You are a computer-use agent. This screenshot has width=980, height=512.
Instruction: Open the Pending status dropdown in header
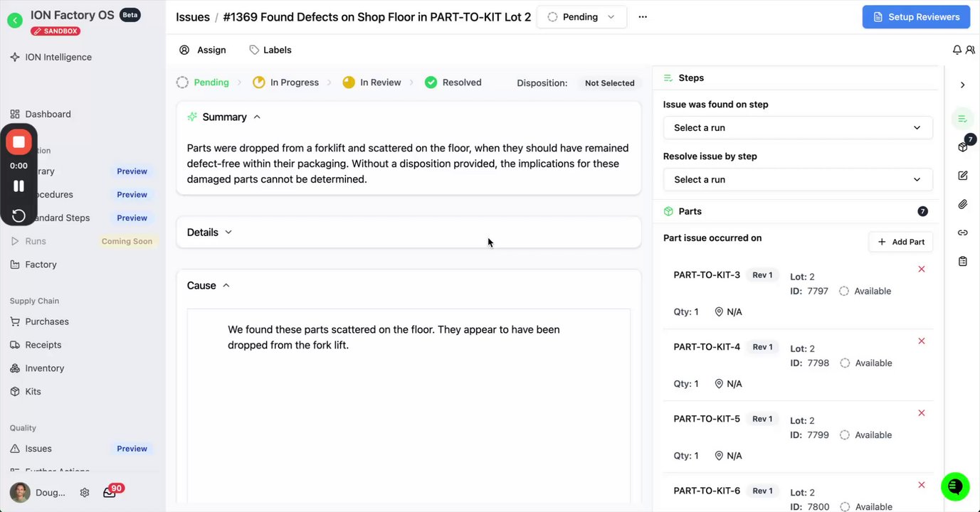tap(581, 17)
